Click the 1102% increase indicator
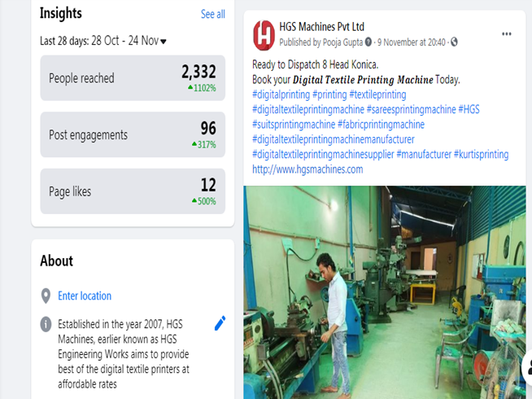The height and width of the screenshot is (399, 532). coord(202,88)
